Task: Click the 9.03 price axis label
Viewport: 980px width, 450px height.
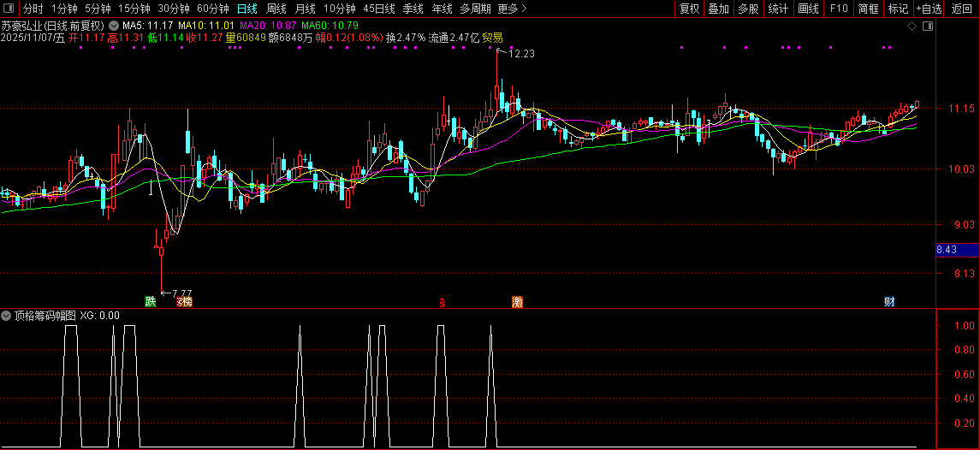Action: coord(965,224)
